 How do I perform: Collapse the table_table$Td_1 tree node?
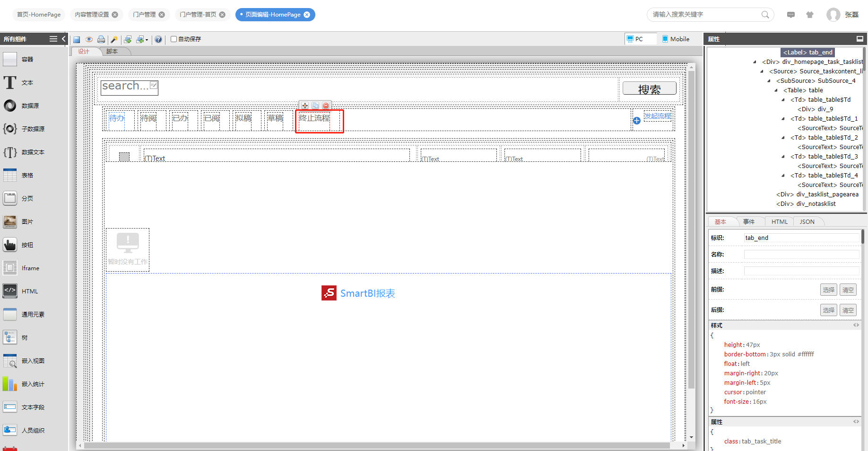(x=783, y=119)
